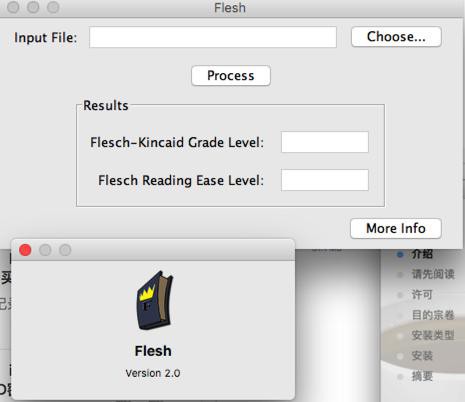Click the Version 2.0 label

(153, 373)
